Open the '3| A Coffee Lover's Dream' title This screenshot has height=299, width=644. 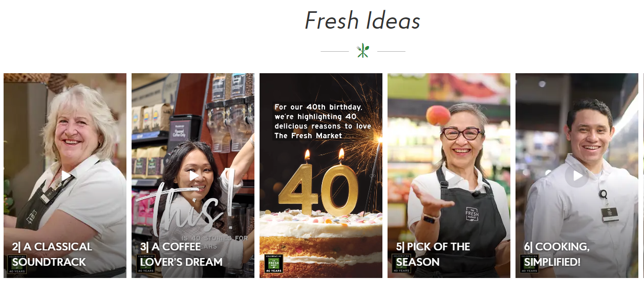(x=181, y=254)
